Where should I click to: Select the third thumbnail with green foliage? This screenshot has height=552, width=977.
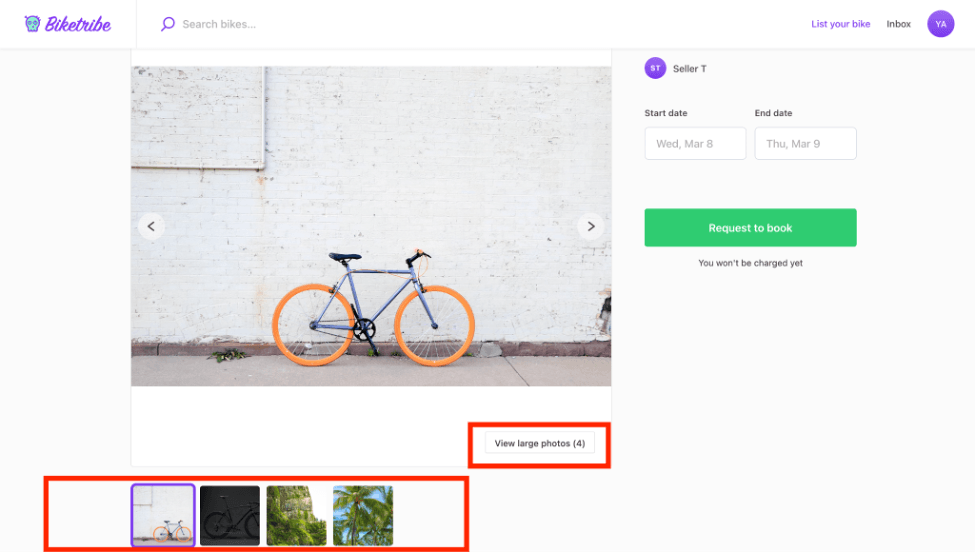point(296,515)
